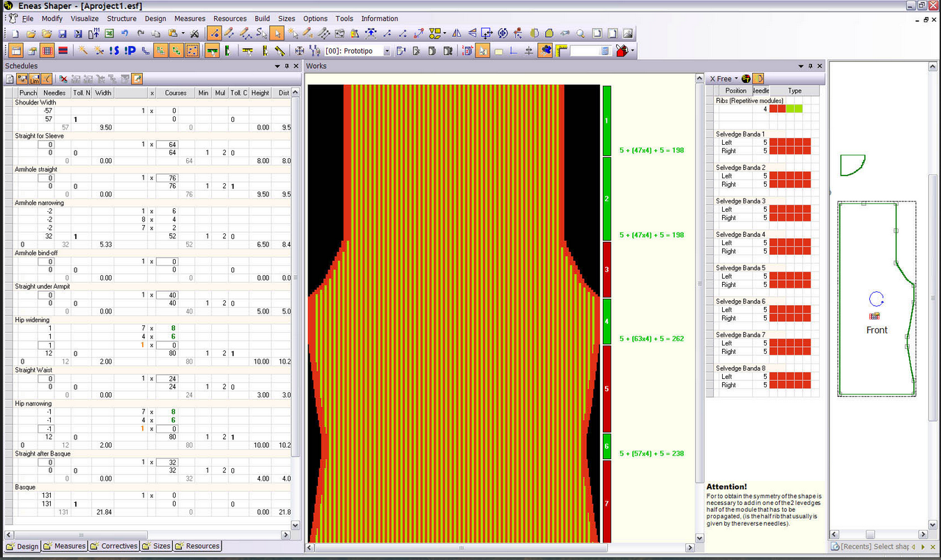Click the globe icon beside X Free
Image resolution: width=941 pixels, height=560 pixels.
pos(746,79)
